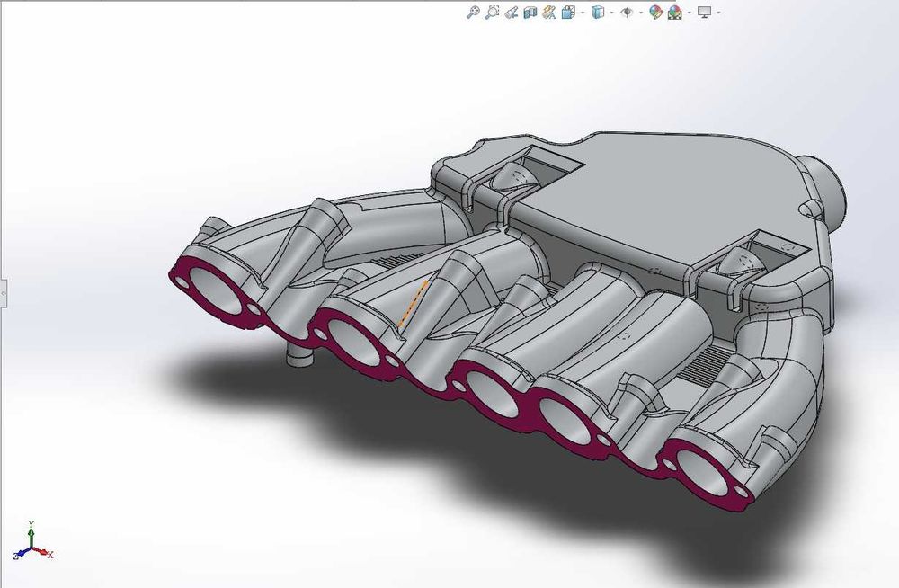Select the orange dashed sketch line on manifold
Viewport: 899px width, 588px height.
(413, 304)
